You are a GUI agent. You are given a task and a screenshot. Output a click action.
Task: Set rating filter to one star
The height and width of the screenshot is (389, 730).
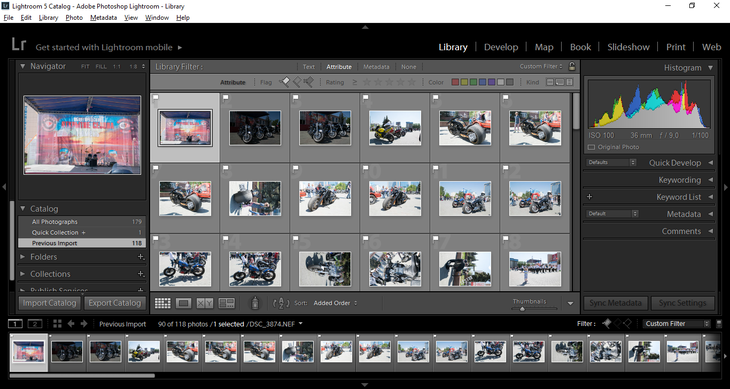click(366, 82)
